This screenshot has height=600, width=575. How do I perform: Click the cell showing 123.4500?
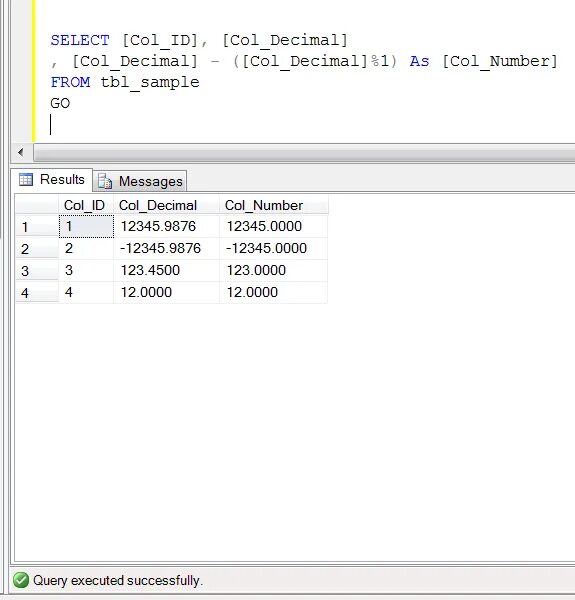tap(166, 271)
